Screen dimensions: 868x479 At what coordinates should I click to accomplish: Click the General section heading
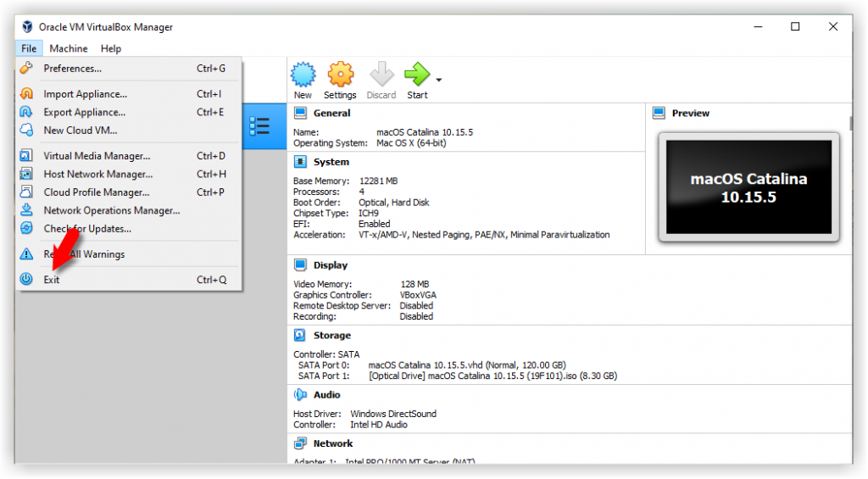[x=331, y=113]
